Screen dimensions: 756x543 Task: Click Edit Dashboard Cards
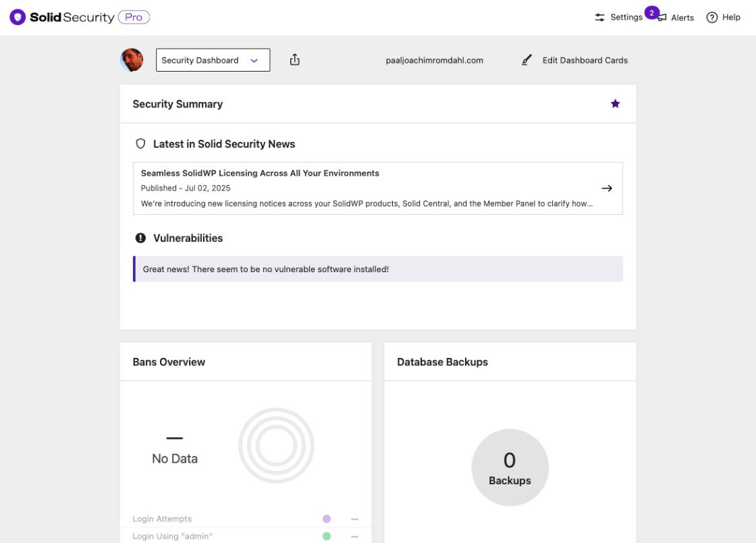tap(574, 60)
